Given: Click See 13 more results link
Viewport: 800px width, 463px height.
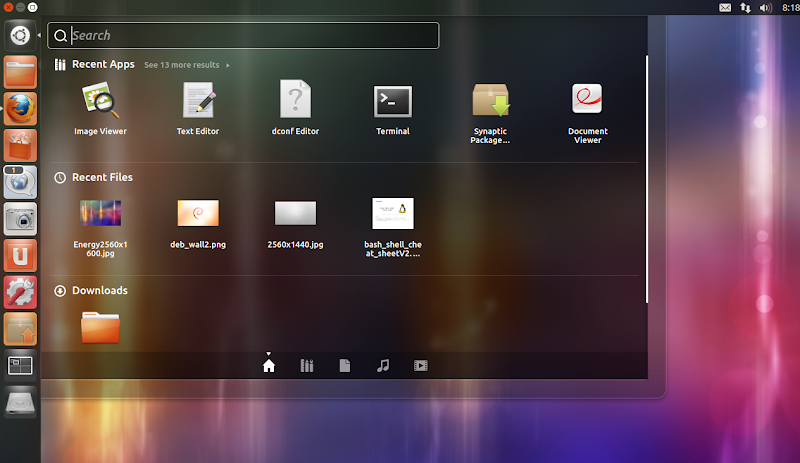Looking at the screenshot, I should [187, 65].
